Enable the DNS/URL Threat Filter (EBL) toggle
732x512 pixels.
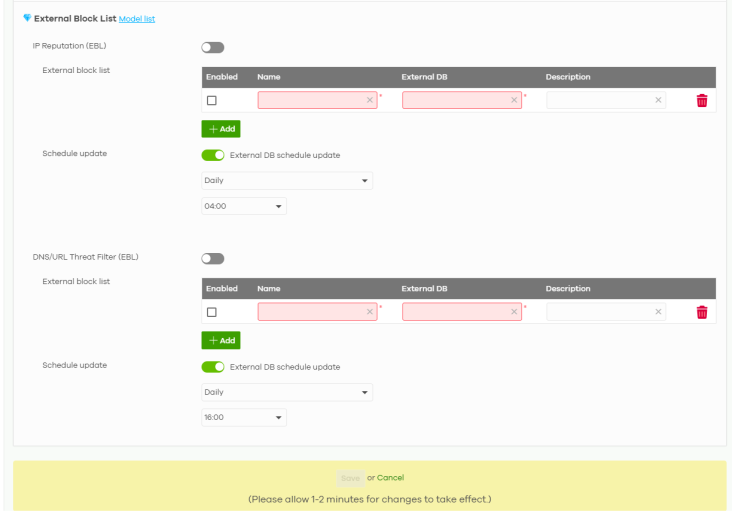(x=213, y=258)
